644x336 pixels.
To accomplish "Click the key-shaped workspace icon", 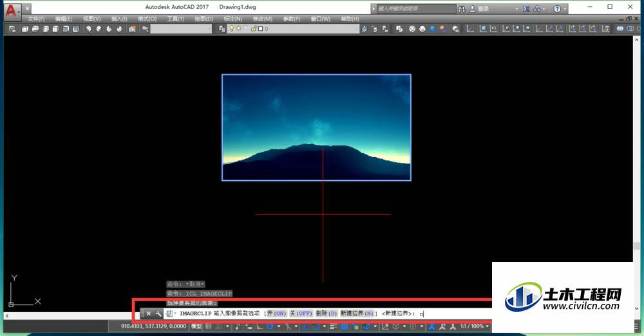I will (145, 29).
